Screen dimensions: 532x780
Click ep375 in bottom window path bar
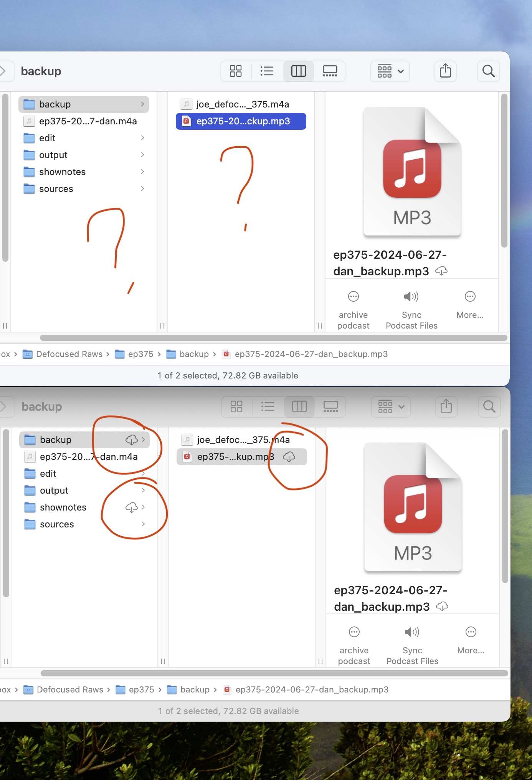pyautogui.click(x=135, y=690)
